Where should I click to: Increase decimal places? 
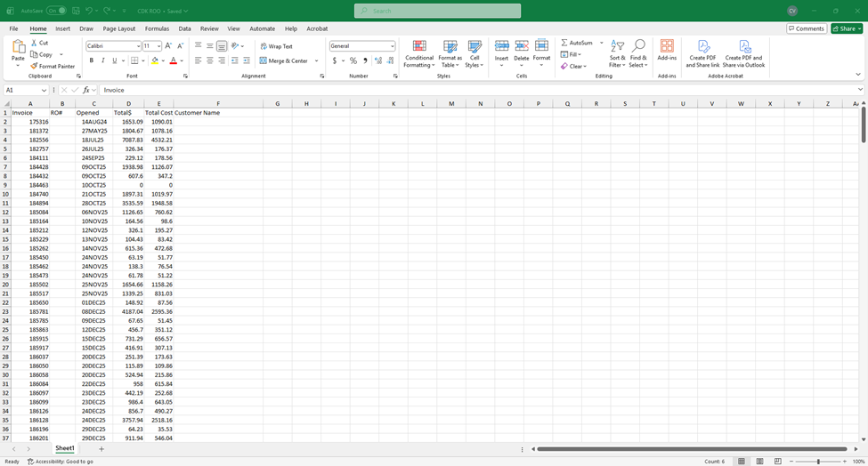(378, 60)
